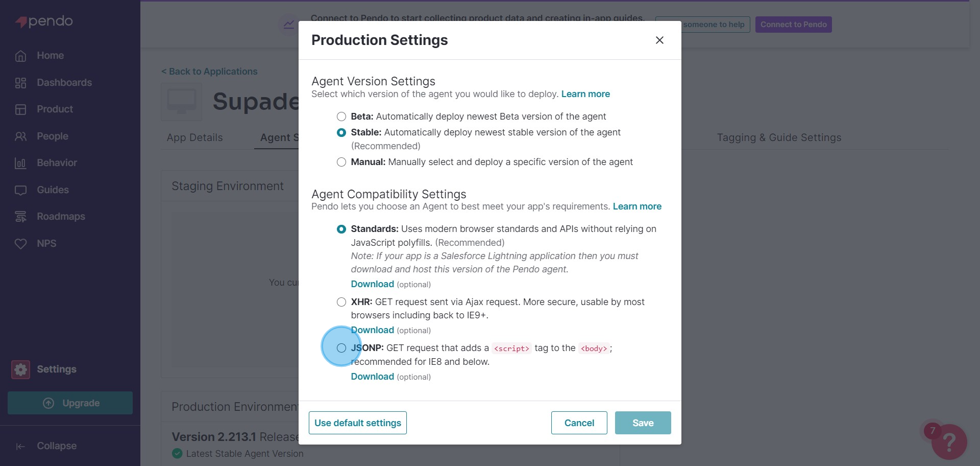The image size is (980, 466).
Task: Switch to App Details tab
Action: [x=194, y=137]
